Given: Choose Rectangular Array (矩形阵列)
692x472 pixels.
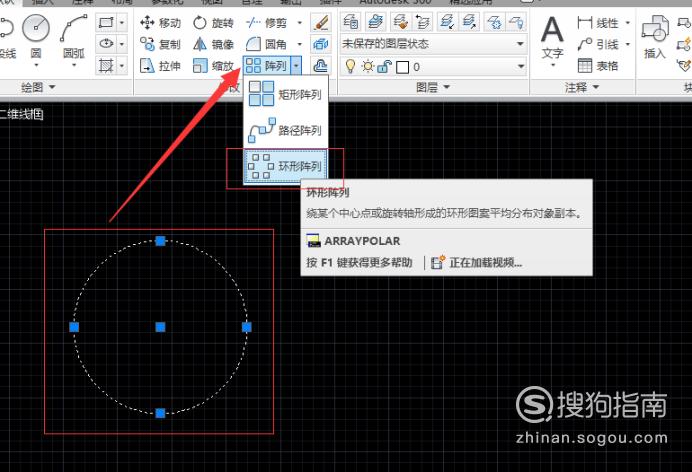Looking at the screenshot, I should [x=286, y=94].
